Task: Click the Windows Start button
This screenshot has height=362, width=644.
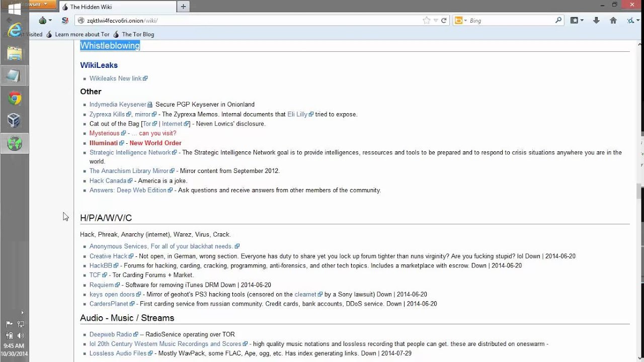Action: tap(14, 9)
